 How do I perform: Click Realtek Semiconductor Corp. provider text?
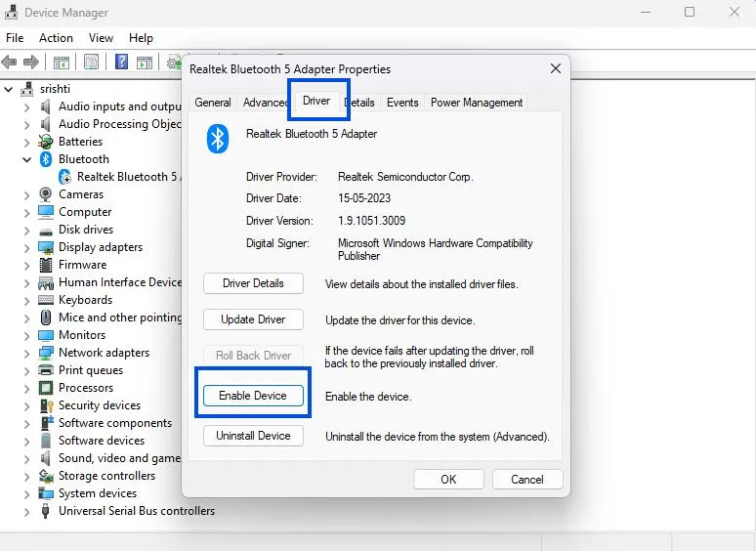405,177
